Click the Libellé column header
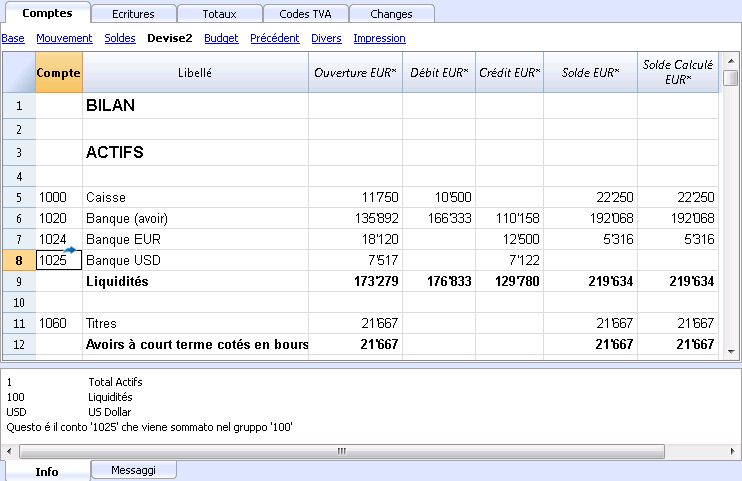The image size is (742, 481). tap(195, 72)
